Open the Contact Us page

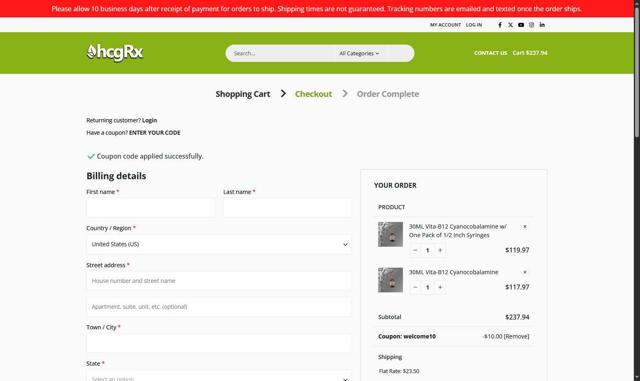pos(491,53)
